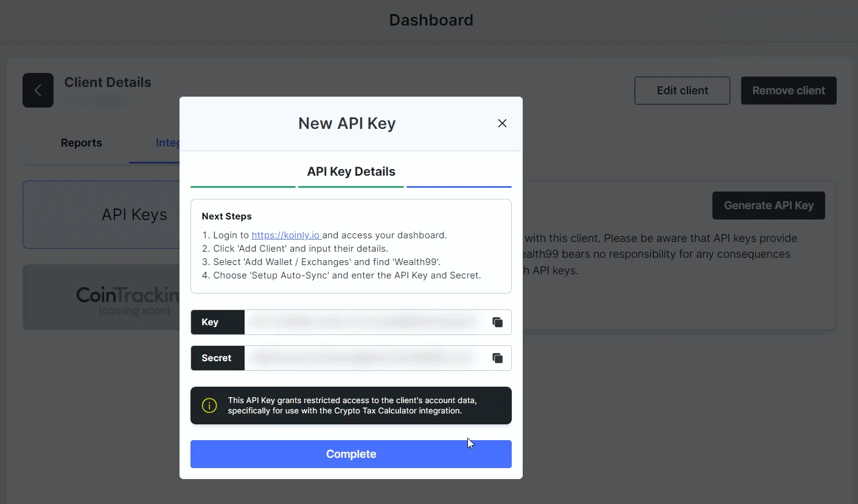Viewport: 858px width, 504px height.
Task: Click the info icon in the warning banner
Action: pos(209,406)
